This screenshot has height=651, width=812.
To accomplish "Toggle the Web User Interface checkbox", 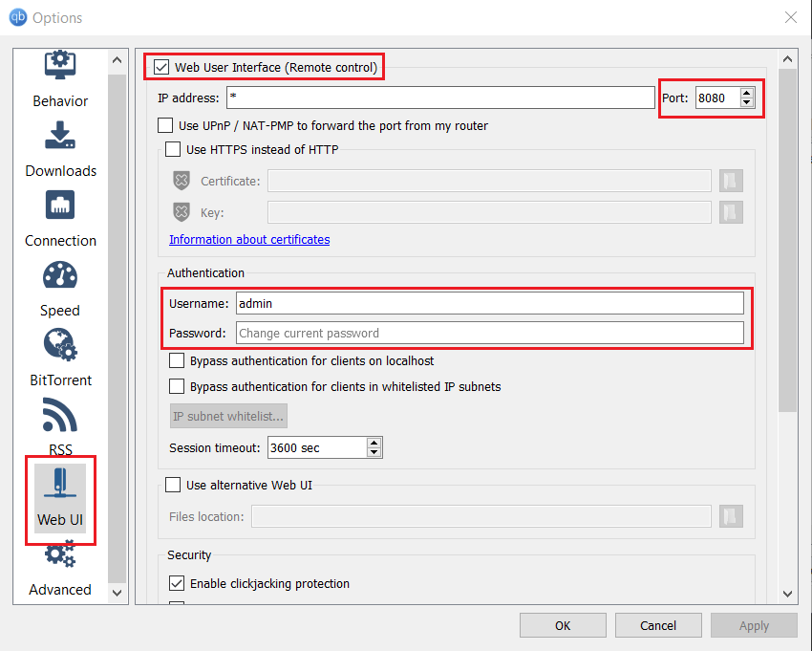I will 163,67.
